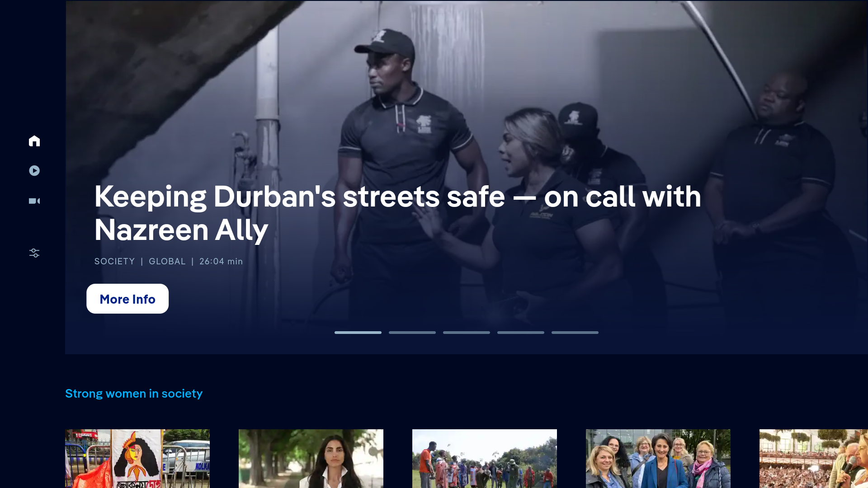This screenshot has height=488, width=868.
Task: Select the fifth carousel slide indicator
Action: [x=575, y=333]
